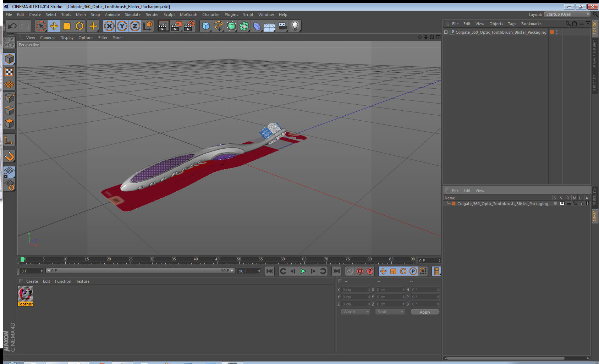Toggle Colgate layer solo dot
Image resolution: width=599 pixels, height=364 pixels.
(555, 204)
